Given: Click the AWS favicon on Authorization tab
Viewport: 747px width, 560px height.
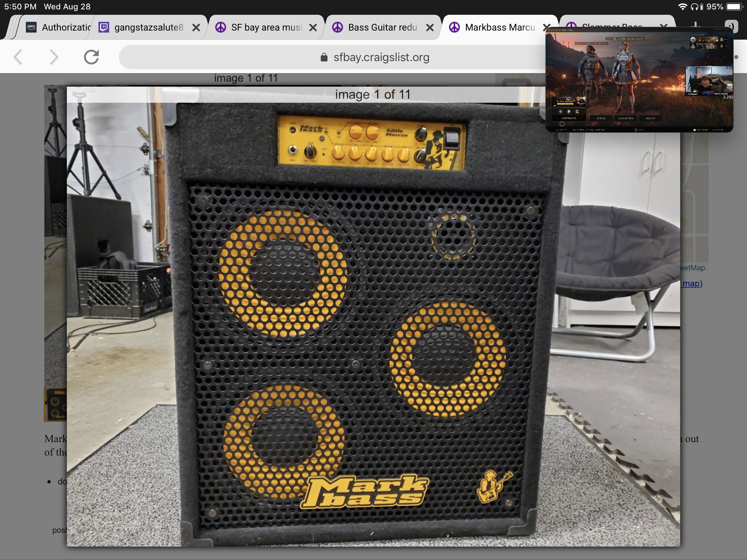Looking at the screenshot, I should [x=31, y=27].
